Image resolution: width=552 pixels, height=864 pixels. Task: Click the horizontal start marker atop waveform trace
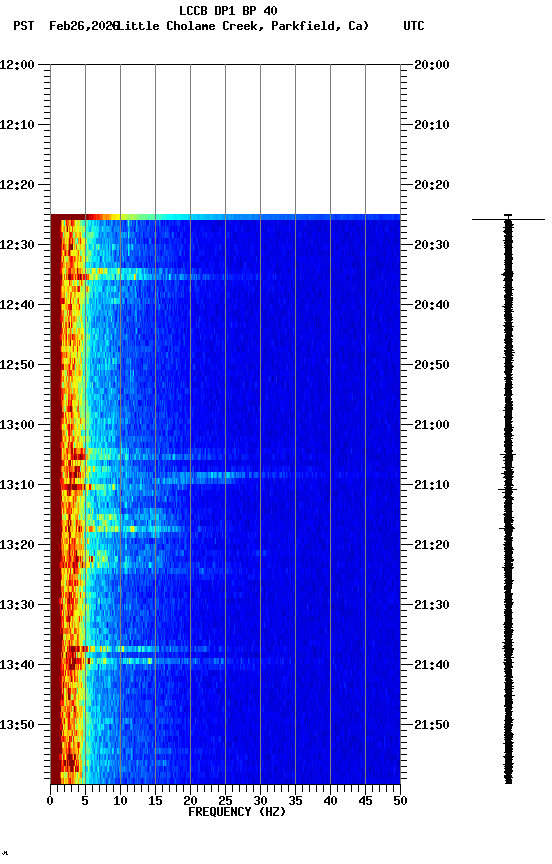[x=508, y=220]
